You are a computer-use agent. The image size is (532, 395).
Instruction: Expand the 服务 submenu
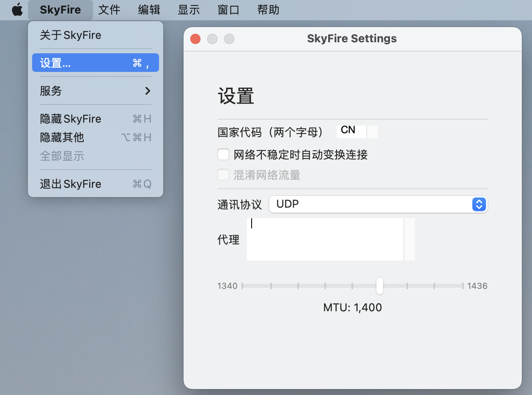coord(96,91)
